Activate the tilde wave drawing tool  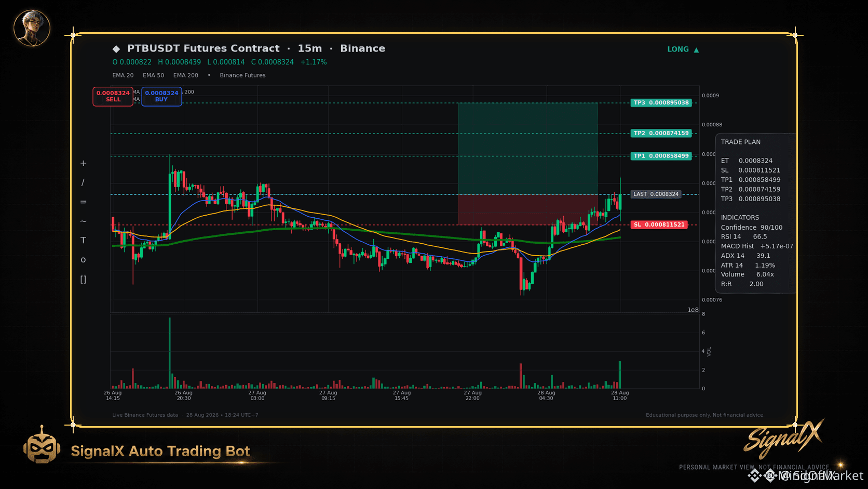point(83,221)
